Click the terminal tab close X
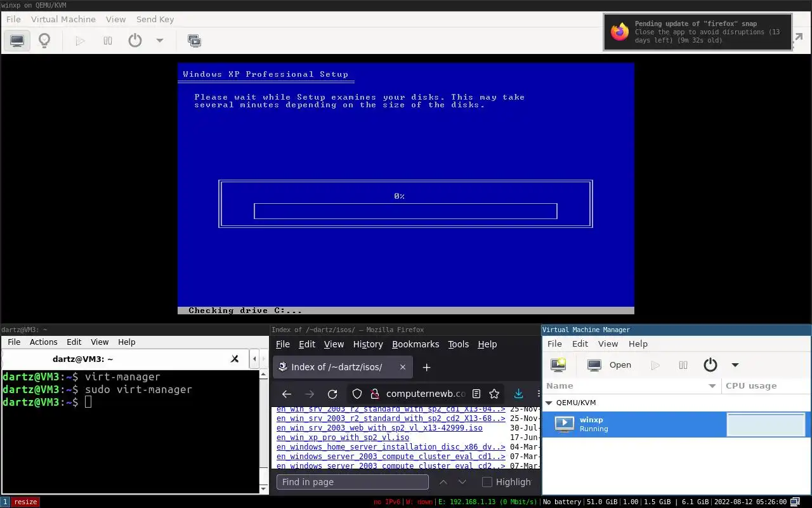Screen dimensions: 812x508 (235, 359)
